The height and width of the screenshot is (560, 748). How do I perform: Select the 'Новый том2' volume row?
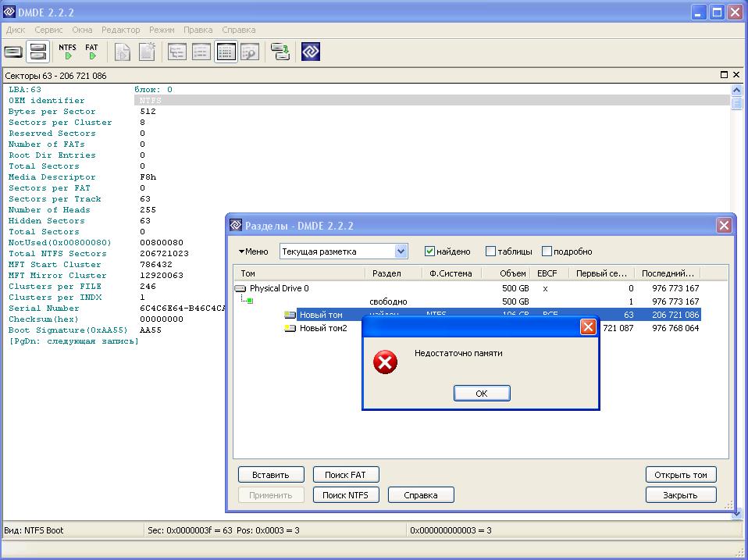click(x=323, y=328)
